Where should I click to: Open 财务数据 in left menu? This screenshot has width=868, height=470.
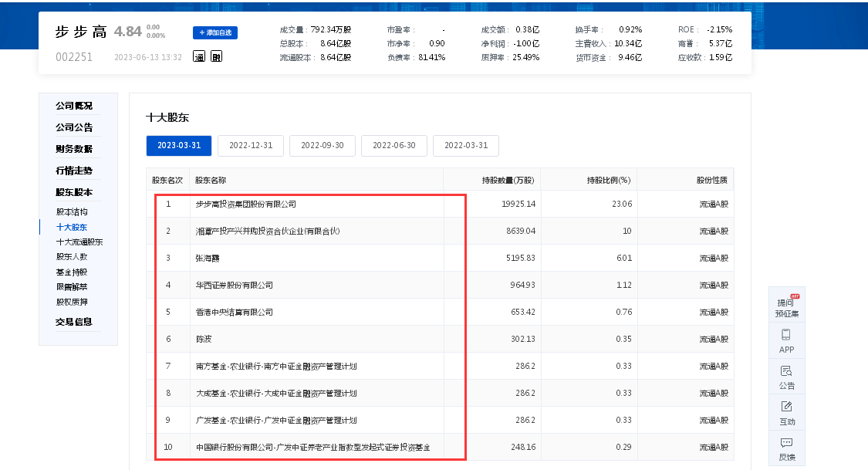tap(73, 149)
